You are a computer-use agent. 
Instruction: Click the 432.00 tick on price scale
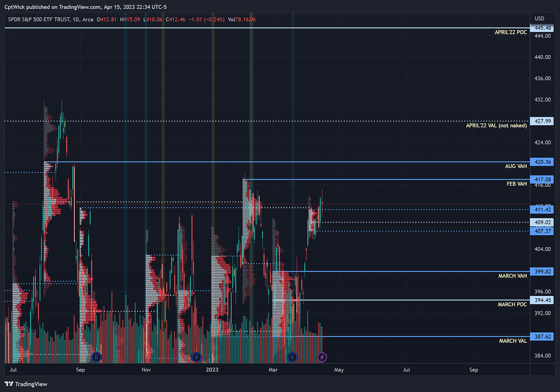(x=542, y=100)
